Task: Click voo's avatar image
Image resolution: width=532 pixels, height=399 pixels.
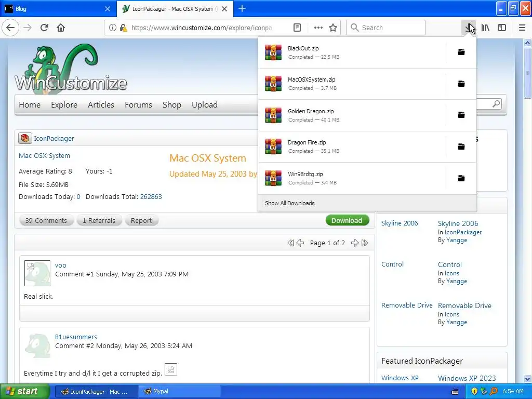Action: point(37,273)
